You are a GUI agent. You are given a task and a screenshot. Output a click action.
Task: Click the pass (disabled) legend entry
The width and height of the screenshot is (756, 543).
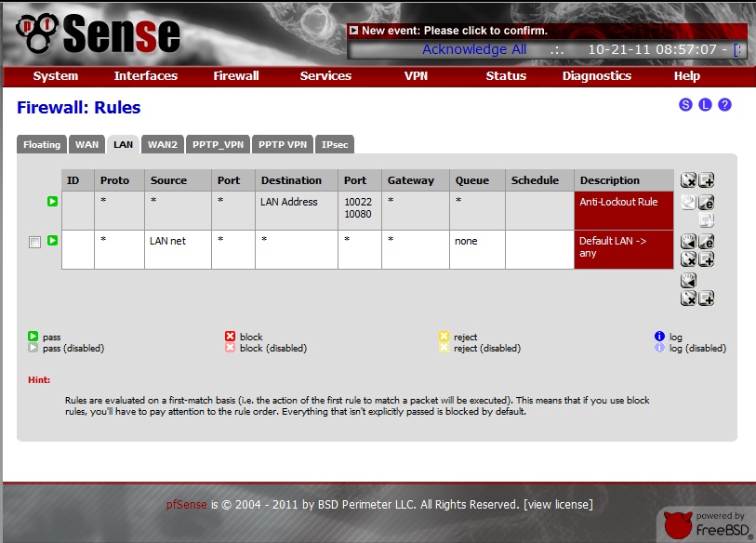[66, 348]
